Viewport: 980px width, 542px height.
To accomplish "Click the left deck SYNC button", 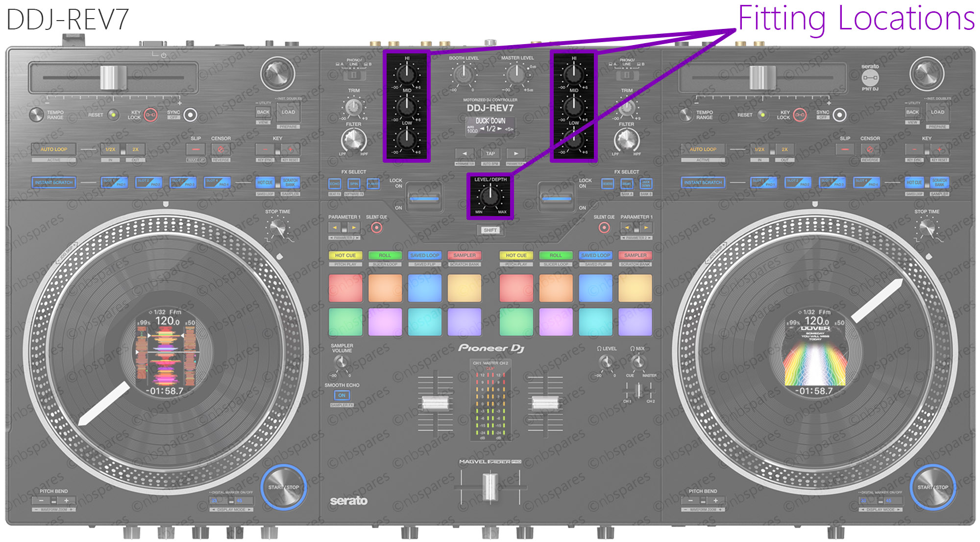I will [190, 115].
